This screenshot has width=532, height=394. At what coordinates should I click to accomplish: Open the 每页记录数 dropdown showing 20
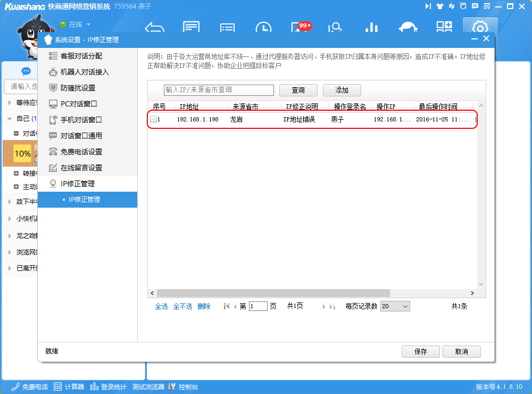click(395, 306)
